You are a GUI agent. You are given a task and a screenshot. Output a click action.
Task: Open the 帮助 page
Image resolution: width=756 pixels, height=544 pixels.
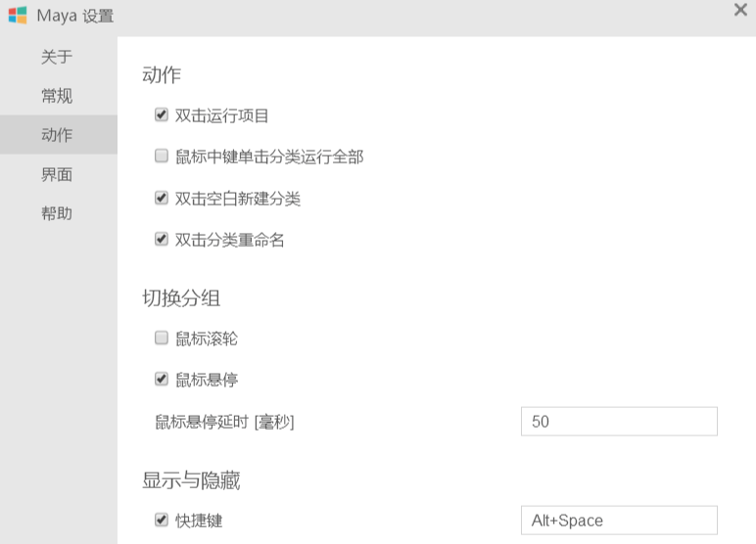pos(57,213)
